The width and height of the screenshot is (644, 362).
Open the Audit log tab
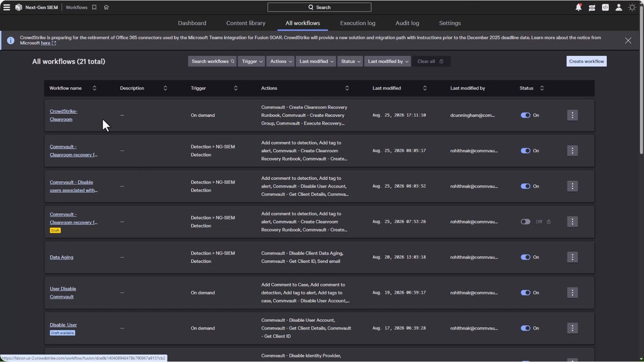pos(407,23)
